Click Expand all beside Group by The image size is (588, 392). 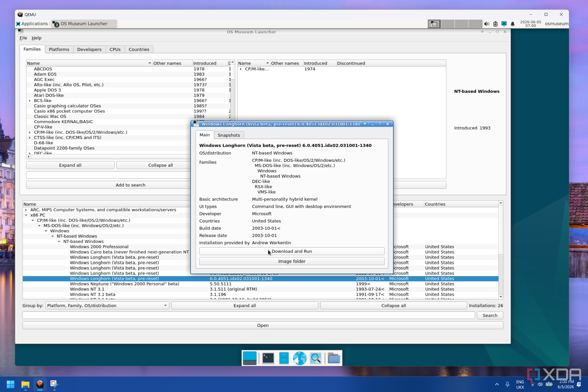[244, 305]
